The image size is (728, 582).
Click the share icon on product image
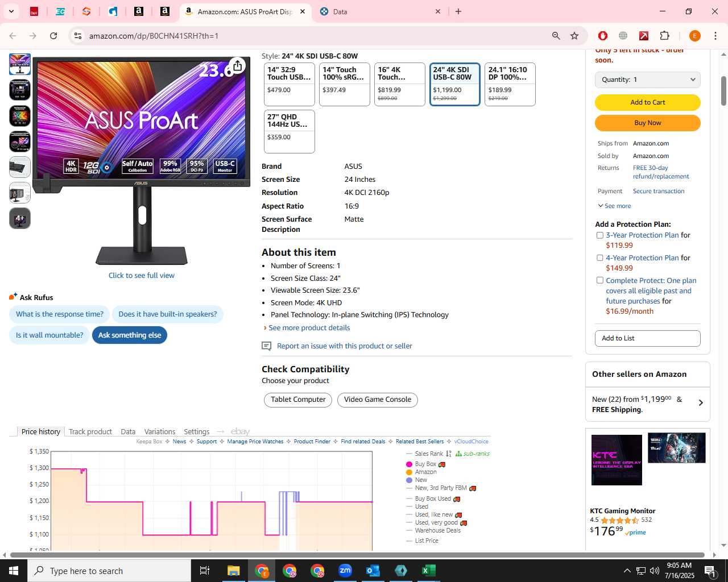(238, 66)
